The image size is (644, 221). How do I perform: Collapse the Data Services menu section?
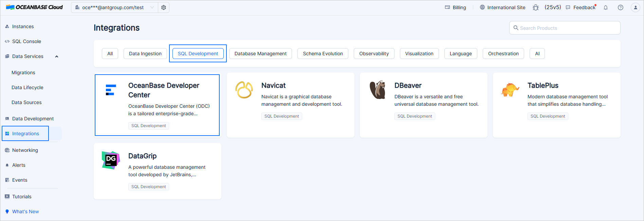[x=57, y=56]
